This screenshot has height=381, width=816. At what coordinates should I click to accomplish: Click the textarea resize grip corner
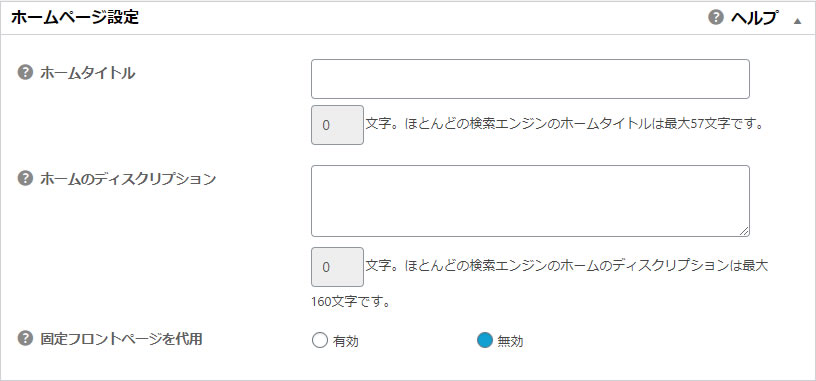pos(744,232)
